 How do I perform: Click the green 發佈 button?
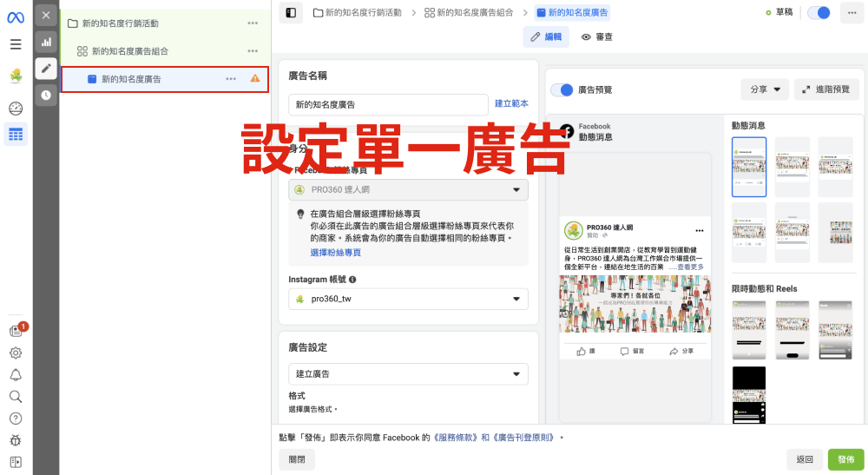(x=845, y=459)
